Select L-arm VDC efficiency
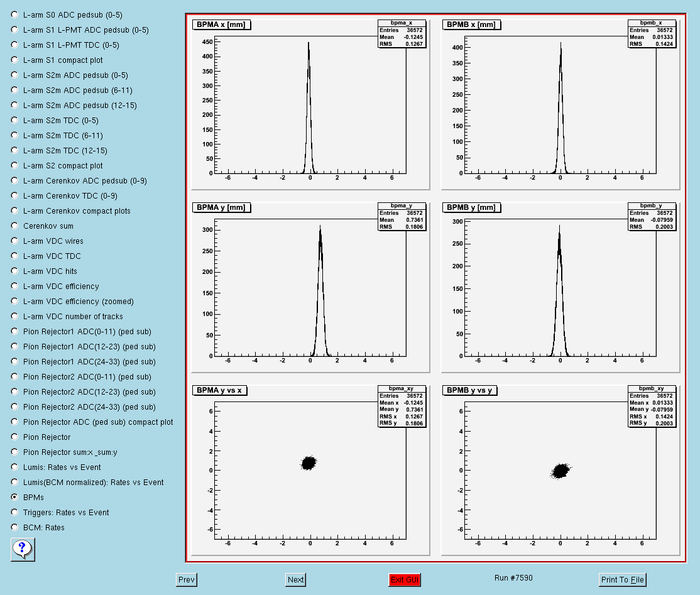 14,286
